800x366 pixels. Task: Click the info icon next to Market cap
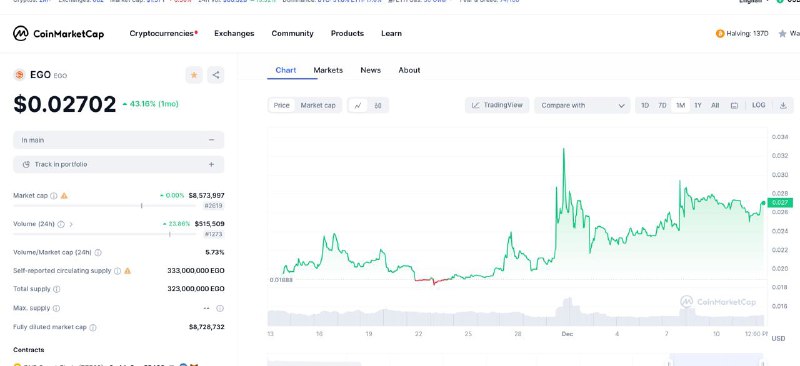[x=54, y=196]
